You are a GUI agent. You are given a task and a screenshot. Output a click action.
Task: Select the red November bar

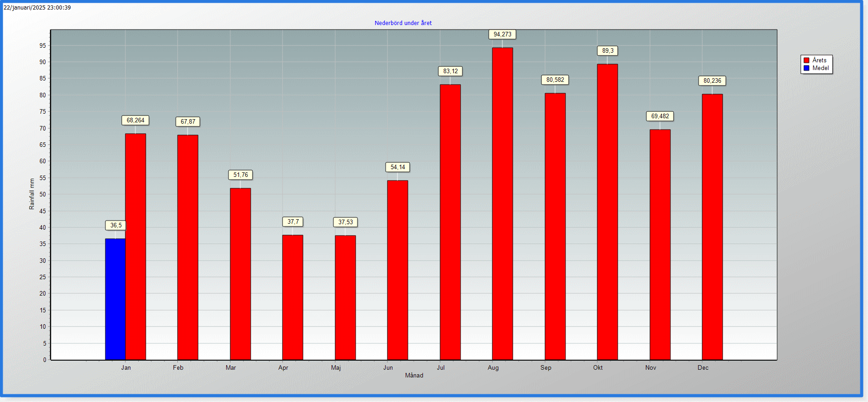tap(660, 245)
